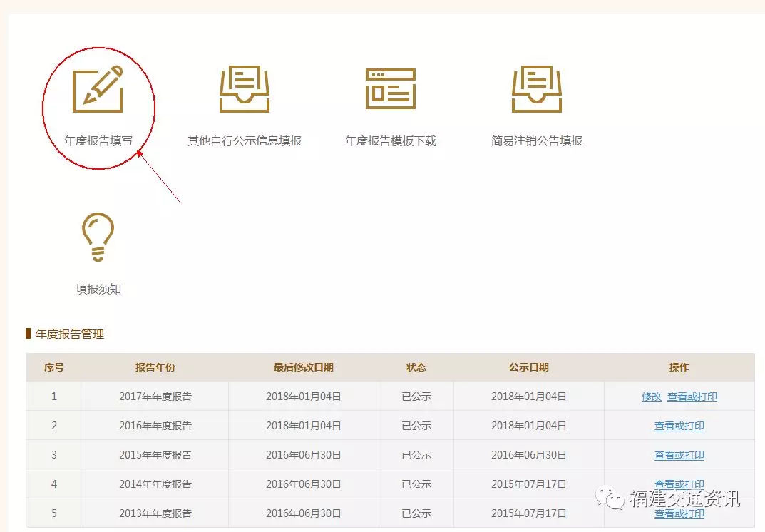
Task: Select the 2014年年度报告 cell
Action: click(155, 484)
